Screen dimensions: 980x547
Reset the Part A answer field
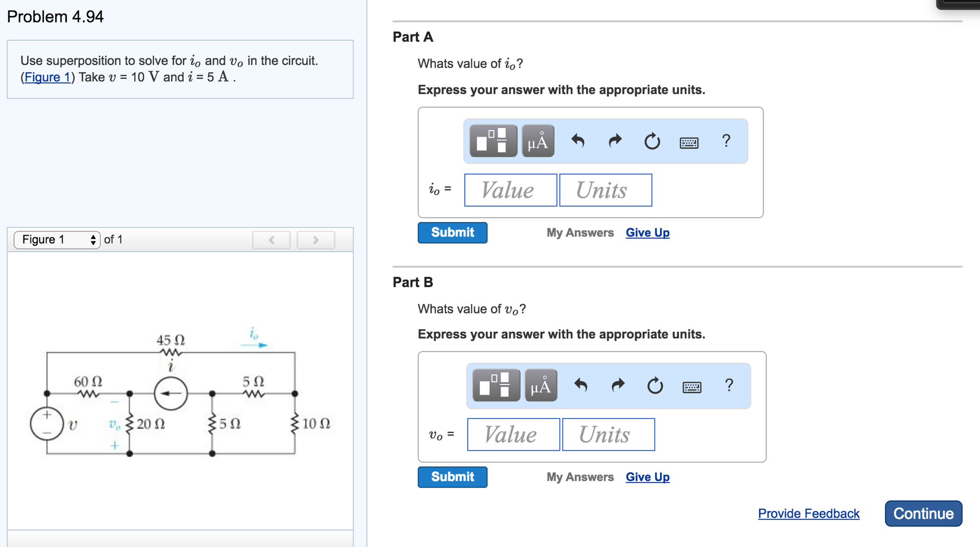tap(652, 141)
